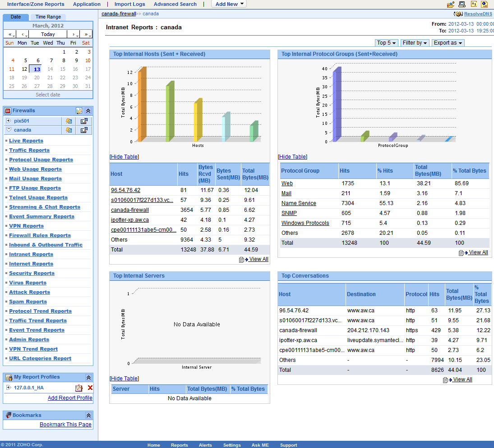Click the PDF export icon for 127.0.0.1_HA
The image size is (494, 448).
pyautogui.click(x=78, y=388)
